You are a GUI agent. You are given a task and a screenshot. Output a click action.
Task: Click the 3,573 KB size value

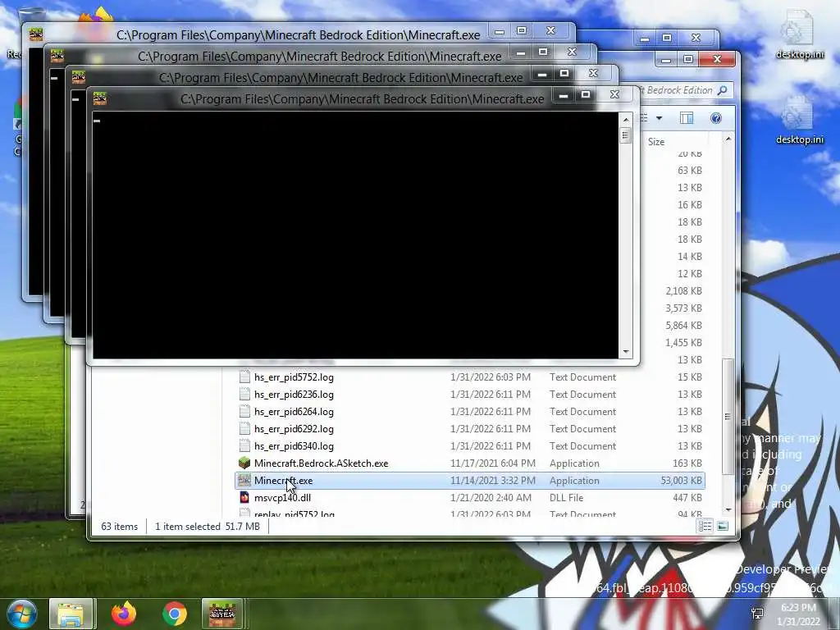[683, 308]
